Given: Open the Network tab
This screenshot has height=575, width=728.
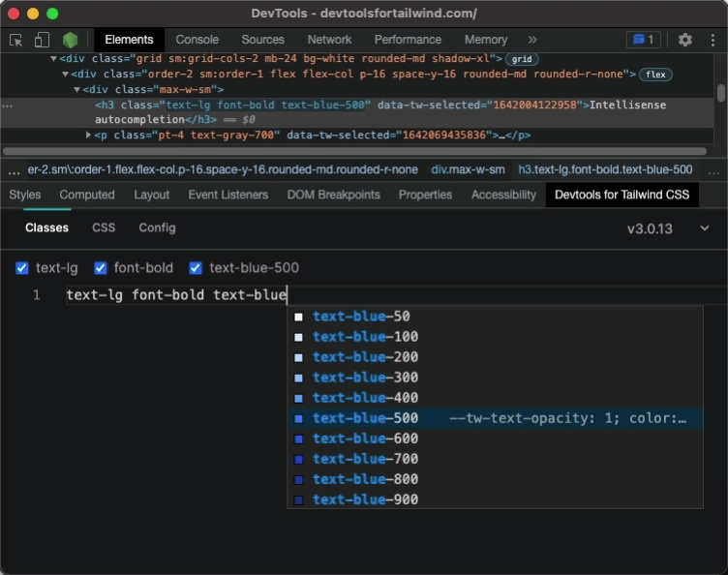Looking at the screenshot, I should [329, 40].
